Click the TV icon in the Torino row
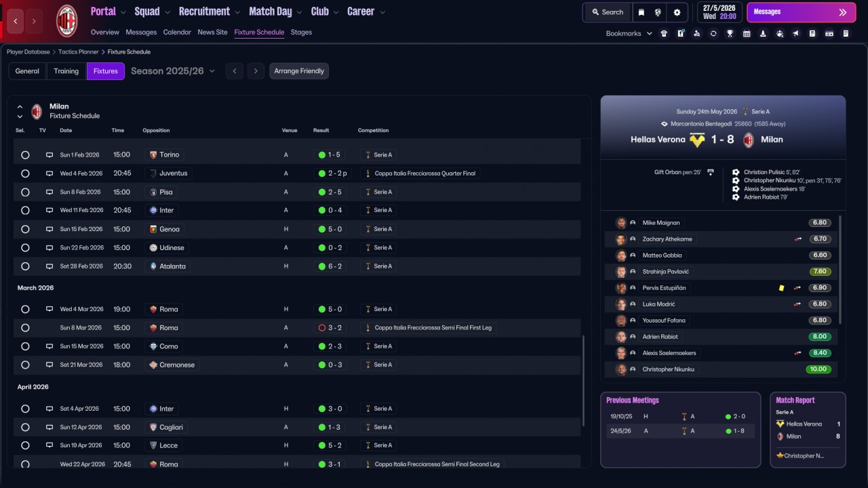 (x=49, y=155)
